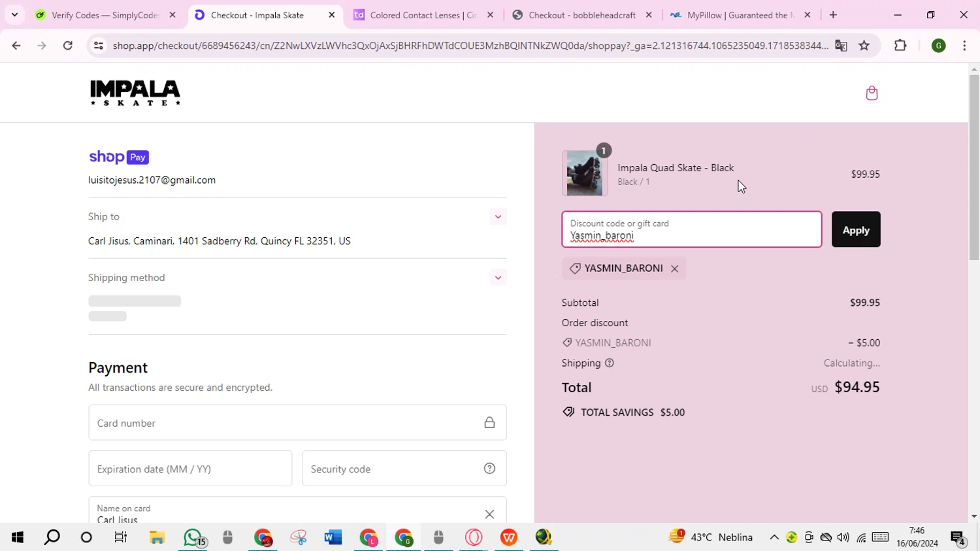Open Opera browser from the taskbar
Viewport: 980px width, 551px height.
(x=474, y=537)
